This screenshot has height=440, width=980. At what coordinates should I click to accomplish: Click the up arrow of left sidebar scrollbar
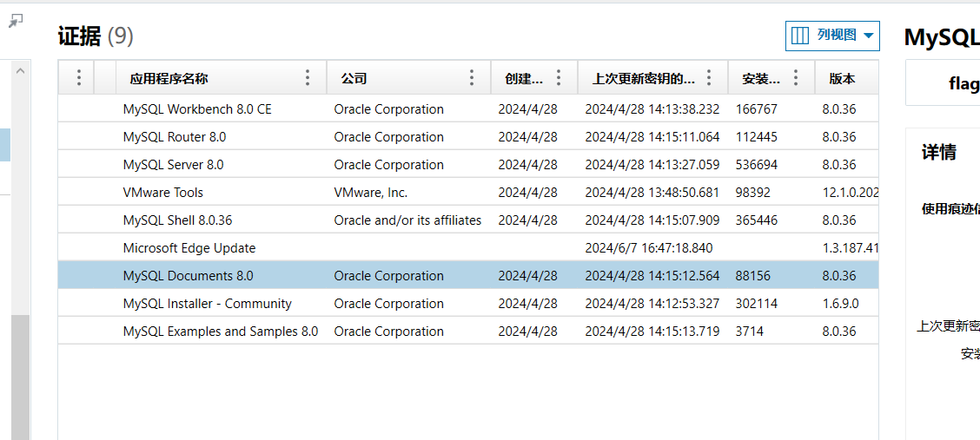(x=20, y=71)
